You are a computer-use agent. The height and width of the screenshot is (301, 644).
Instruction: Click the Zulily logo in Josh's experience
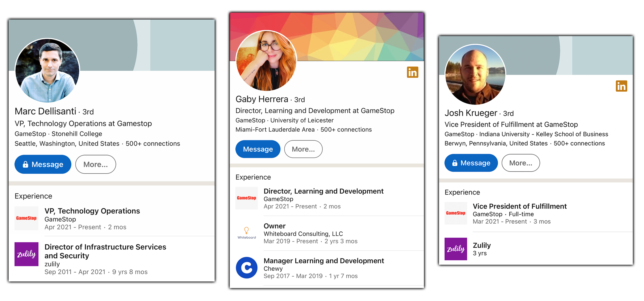pos(456,249)
